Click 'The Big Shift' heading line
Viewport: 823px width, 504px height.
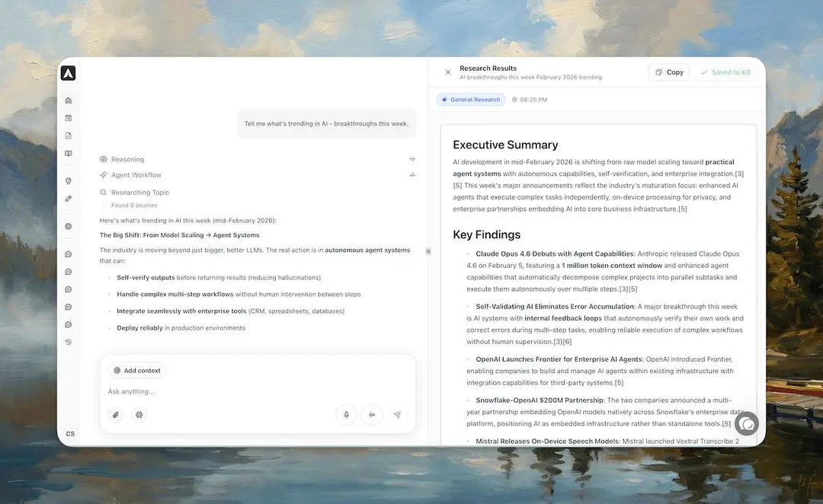pyautogui.click(x=180, y=235)
